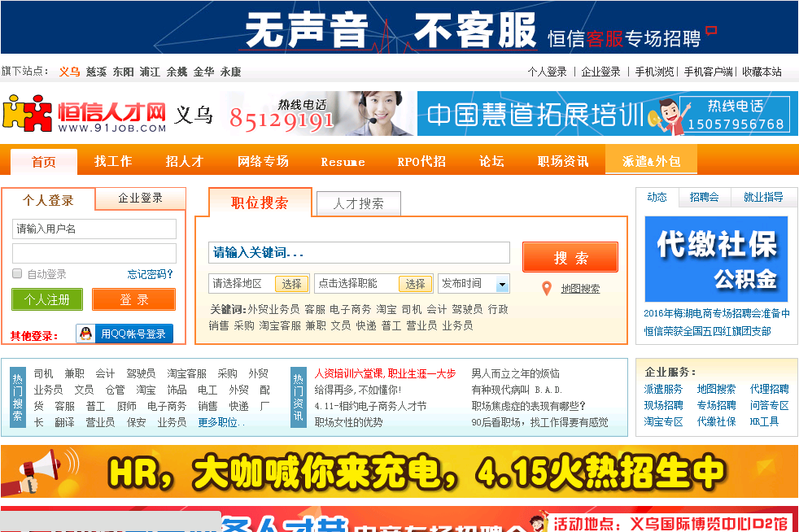The height and width of the screenshot is (532, 799).
Task: Open 代理招聘 under 企业服务
Action: click(x=769, y=390)
